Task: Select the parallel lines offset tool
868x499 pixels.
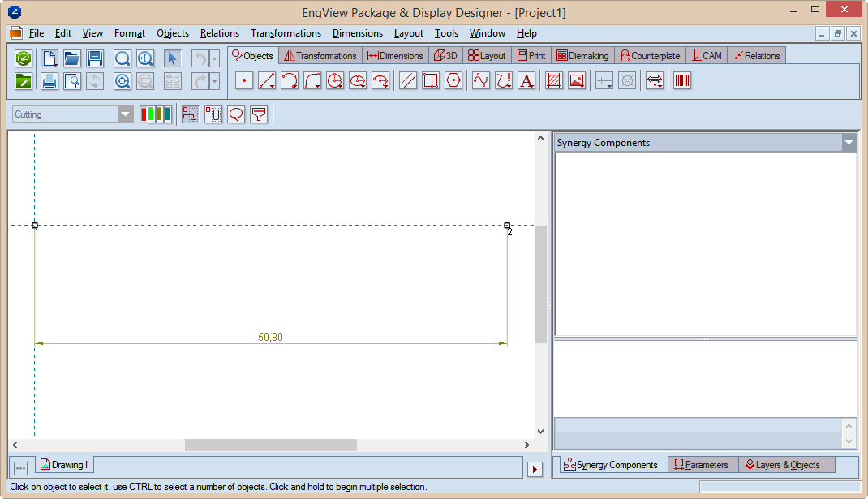Action: pos(408,81)
